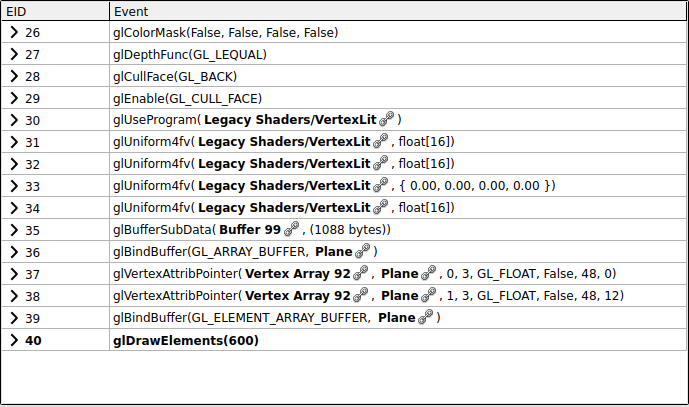The width and height of the screenshot is (689, 407).
Task: Expand event 35 glBufferSubData
Action: (x=14, y=229)
